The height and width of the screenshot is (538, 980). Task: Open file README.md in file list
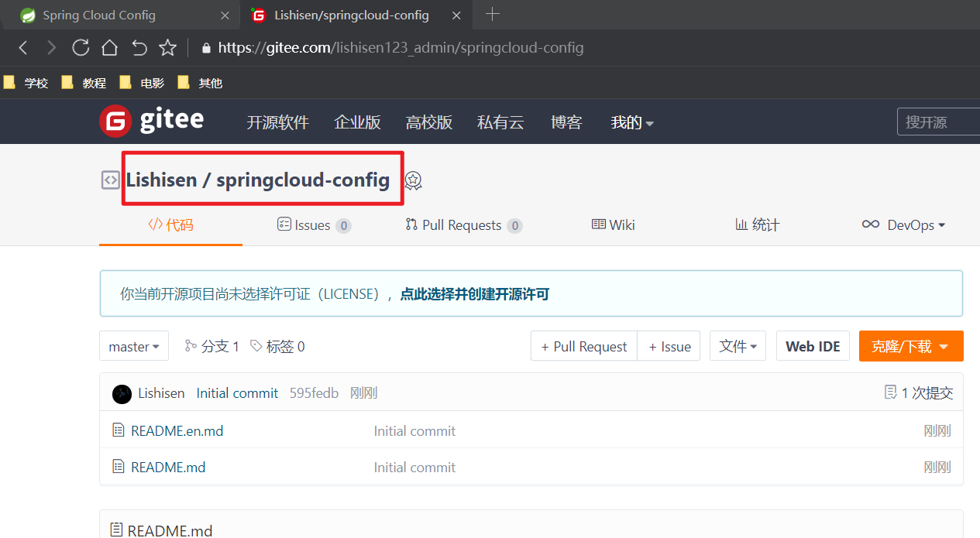(x=168, y=468)
